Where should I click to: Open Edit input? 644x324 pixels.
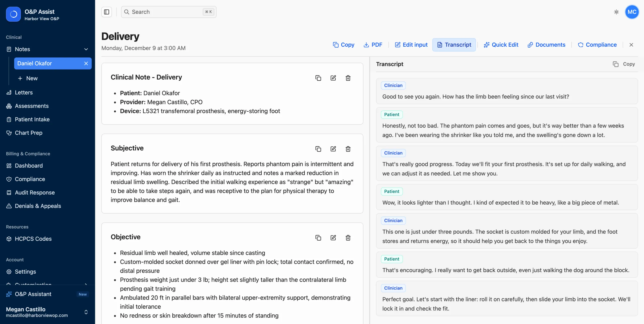coord(411,45)
